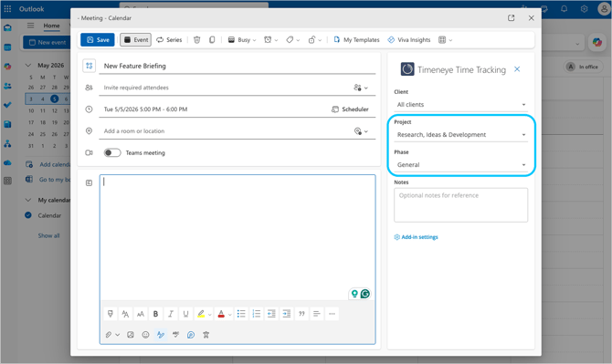The height and width of the screenshot is (364, 612).
Task: Open Add-in settings link
Action: pyautogui.click(x=416, y=237)
